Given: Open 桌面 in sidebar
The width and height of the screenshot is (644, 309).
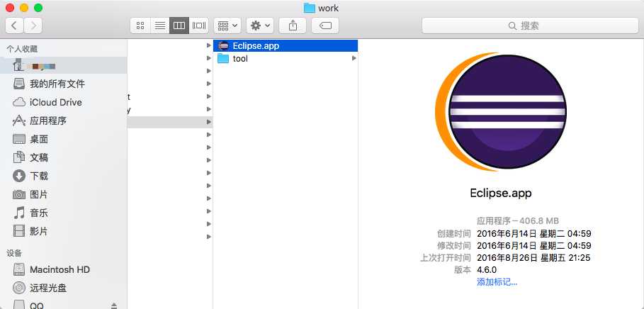Looking at the screenshot, I should [x=64, y=140].
